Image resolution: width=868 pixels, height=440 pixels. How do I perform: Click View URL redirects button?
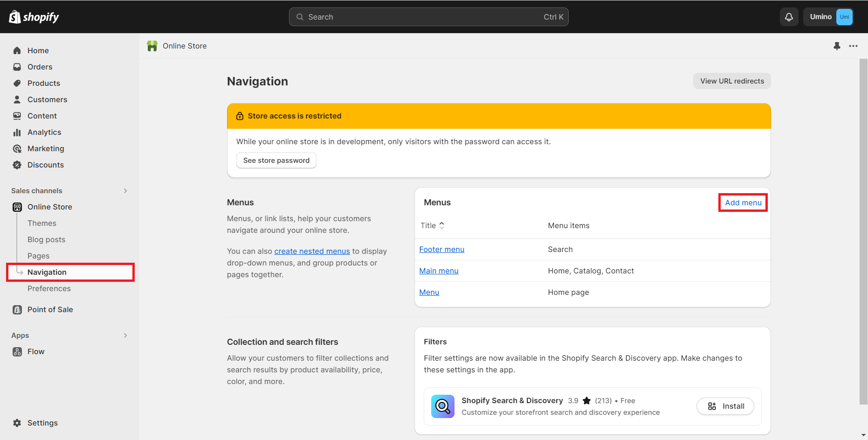[732, 81]
